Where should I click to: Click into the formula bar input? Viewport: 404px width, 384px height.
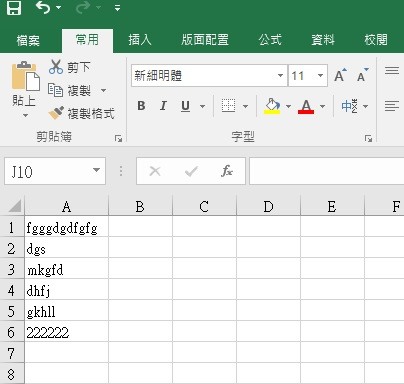(327, 171)
